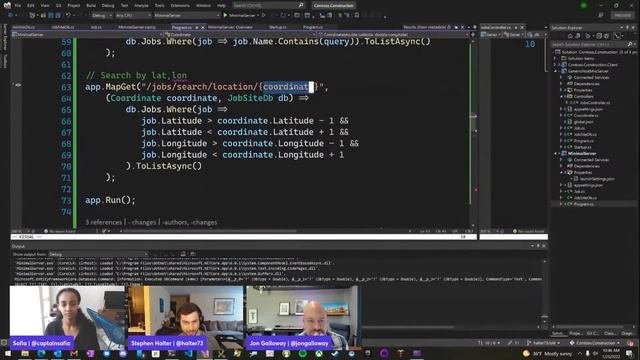Select Coordinate.cs in Solution Explorer
This screenshot has width=640, height=360.
[586, 116]
